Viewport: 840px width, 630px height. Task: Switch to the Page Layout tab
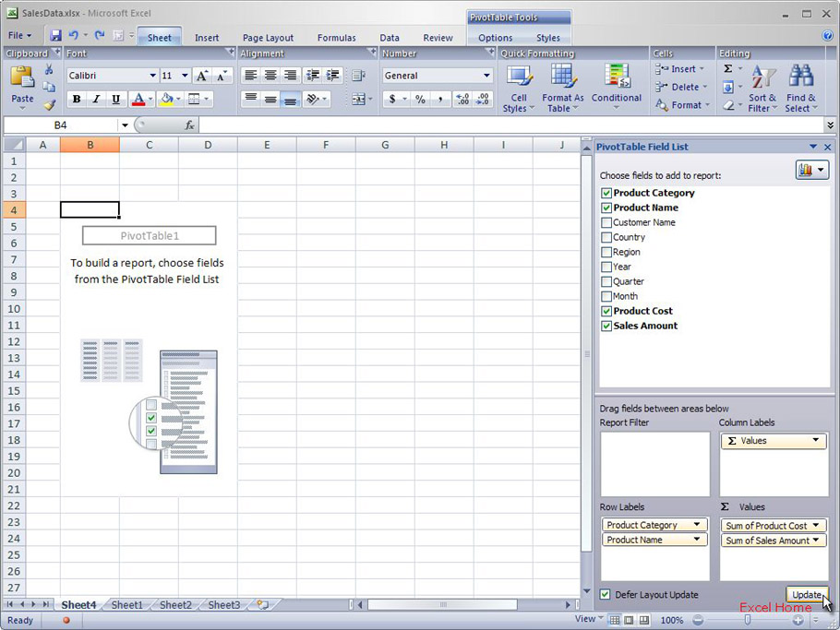(268, 38)
